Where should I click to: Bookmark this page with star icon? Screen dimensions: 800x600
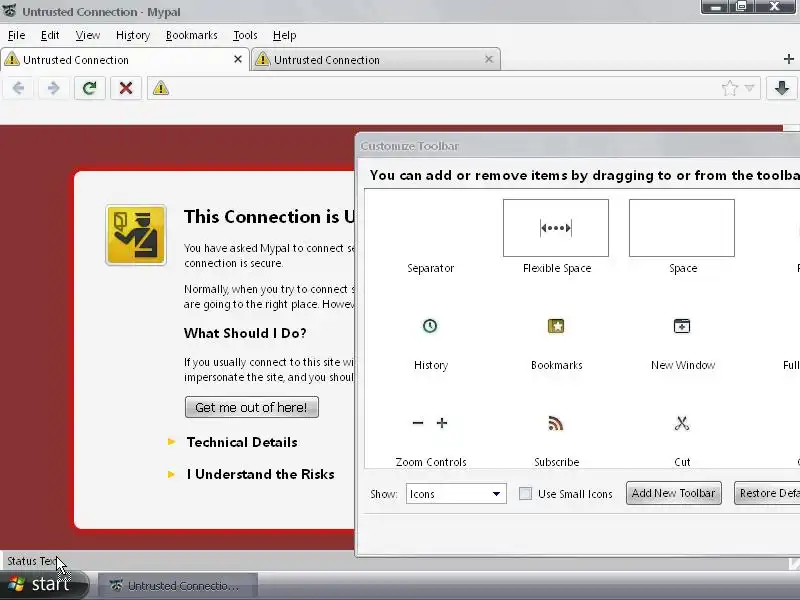pyautogui.click(x=730, y=88)
